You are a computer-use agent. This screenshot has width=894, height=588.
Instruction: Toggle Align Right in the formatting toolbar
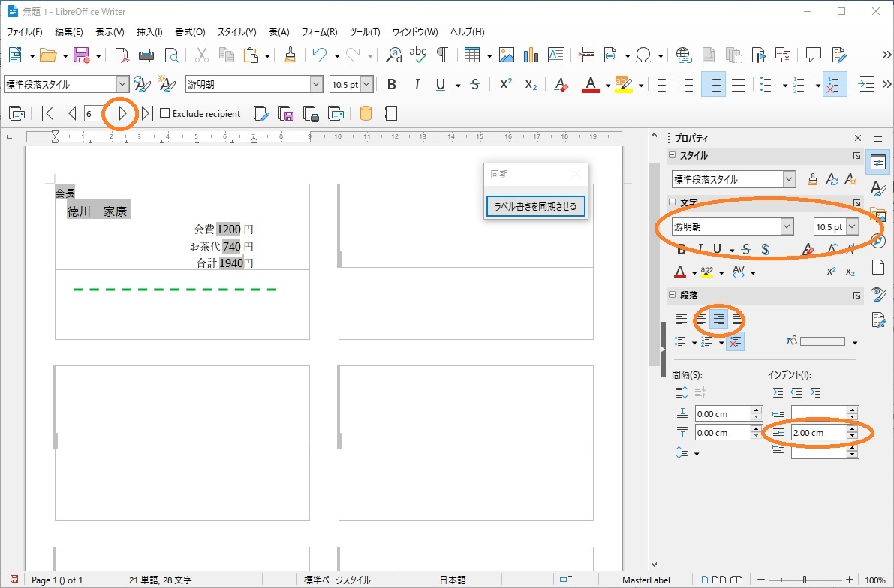click(x=714, y=84)
